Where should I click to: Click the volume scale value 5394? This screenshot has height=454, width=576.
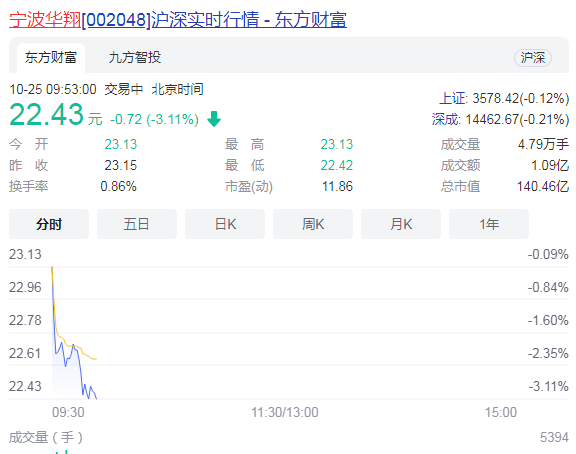pos(554,437)
